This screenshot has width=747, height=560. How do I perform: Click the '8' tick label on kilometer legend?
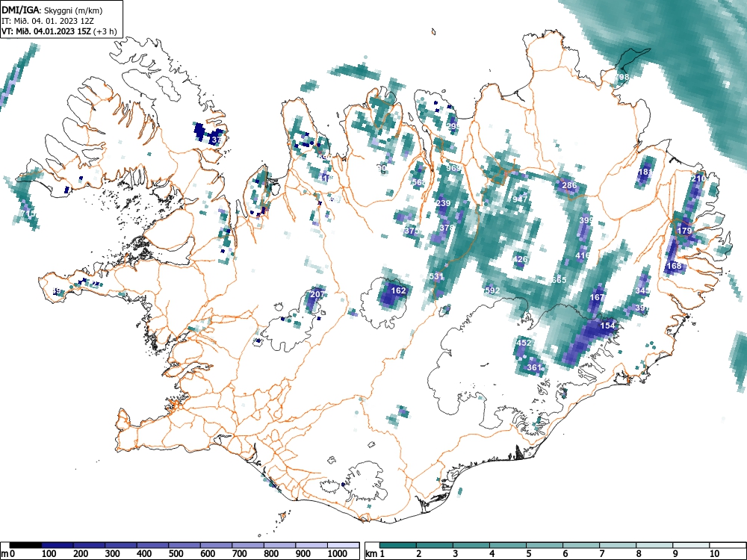tap(639, 554)
